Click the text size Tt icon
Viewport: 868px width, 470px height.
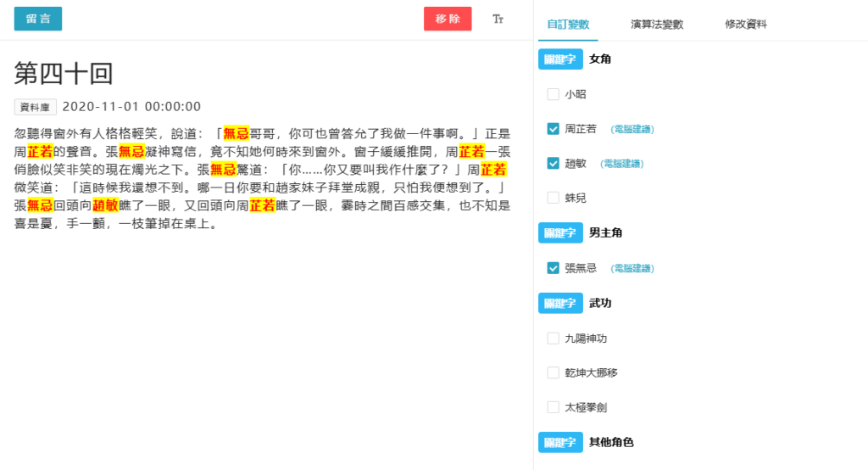pyautogui.click(x=498, y=19)
